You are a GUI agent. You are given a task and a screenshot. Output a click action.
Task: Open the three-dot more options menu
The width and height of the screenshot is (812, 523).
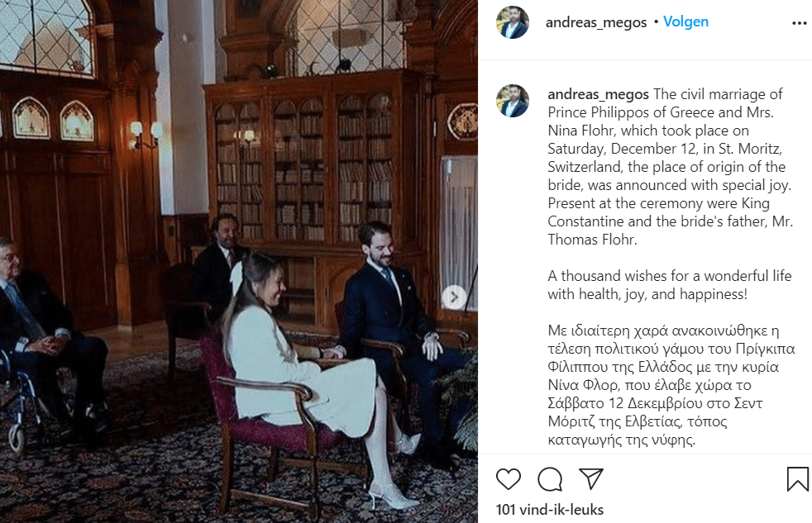pos(799,23)
